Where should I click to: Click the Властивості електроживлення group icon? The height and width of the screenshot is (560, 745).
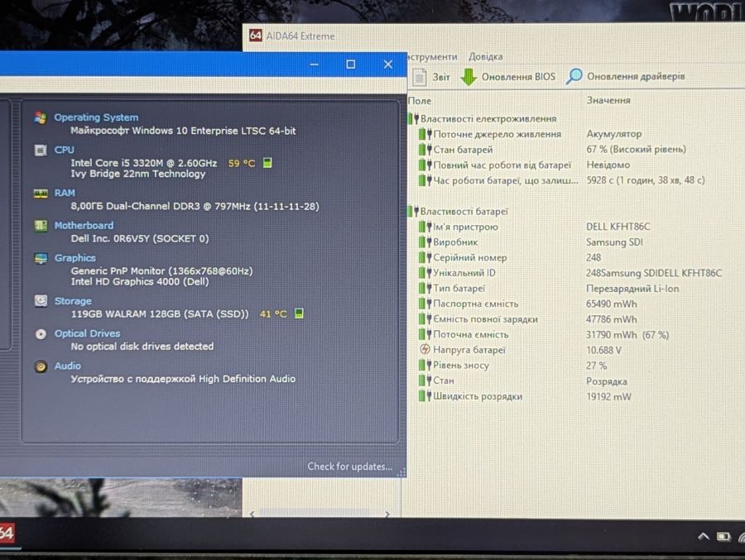[413, 118]
